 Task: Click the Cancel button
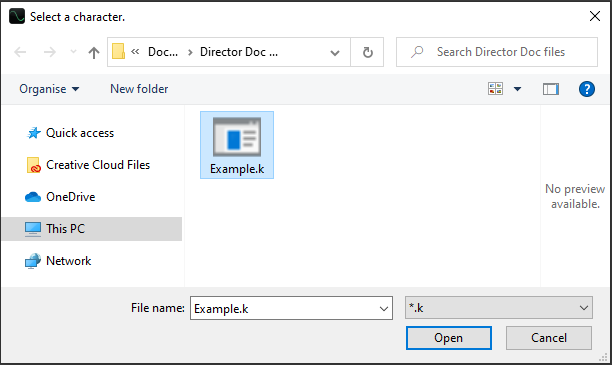click(x=549, y=338)
